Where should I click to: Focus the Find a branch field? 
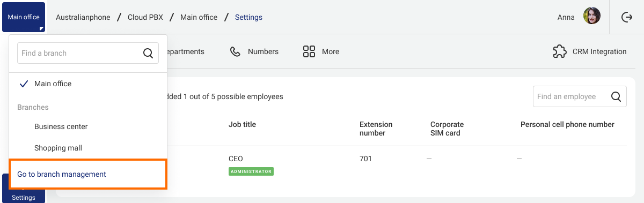(x=88, y=53)
